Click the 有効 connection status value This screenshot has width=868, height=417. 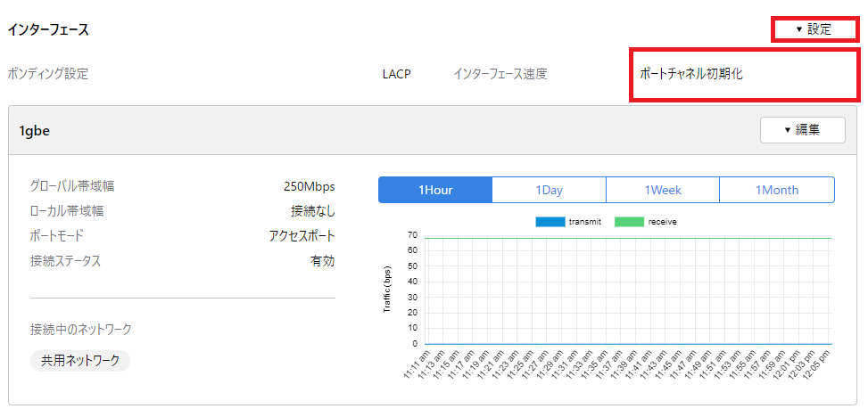click(322, 261)
